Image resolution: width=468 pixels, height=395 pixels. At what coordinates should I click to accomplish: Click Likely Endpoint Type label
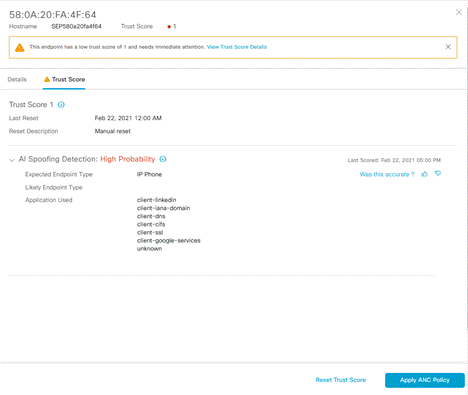[54, 187]
